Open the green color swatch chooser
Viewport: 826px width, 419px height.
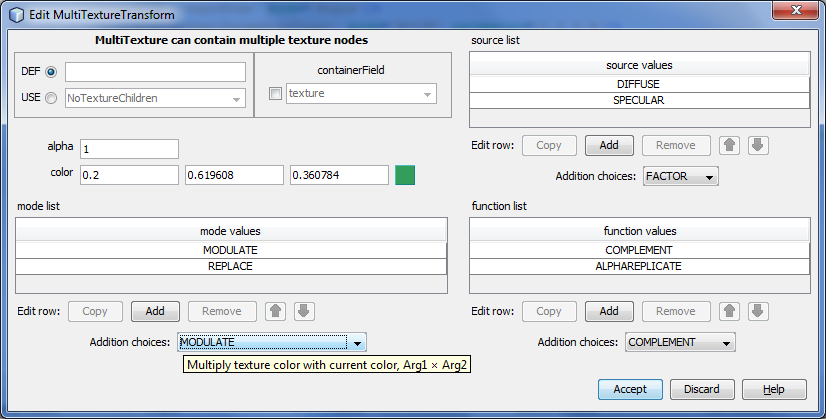coord(405,176)
